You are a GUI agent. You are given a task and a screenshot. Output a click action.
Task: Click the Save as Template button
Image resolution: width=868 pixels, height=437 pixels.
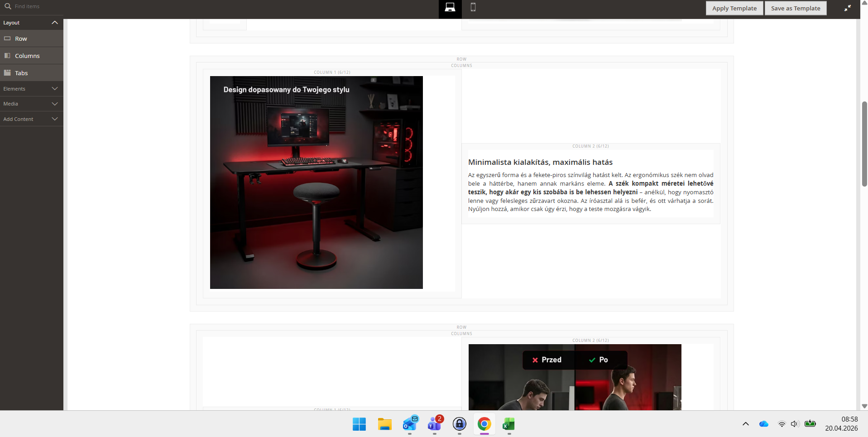pos(796,8)
